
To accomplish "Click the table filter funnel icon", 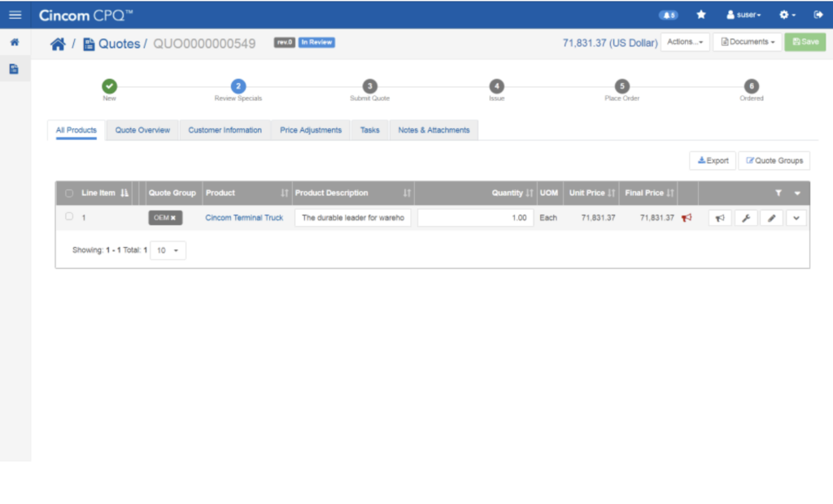I will click(778, 193).
